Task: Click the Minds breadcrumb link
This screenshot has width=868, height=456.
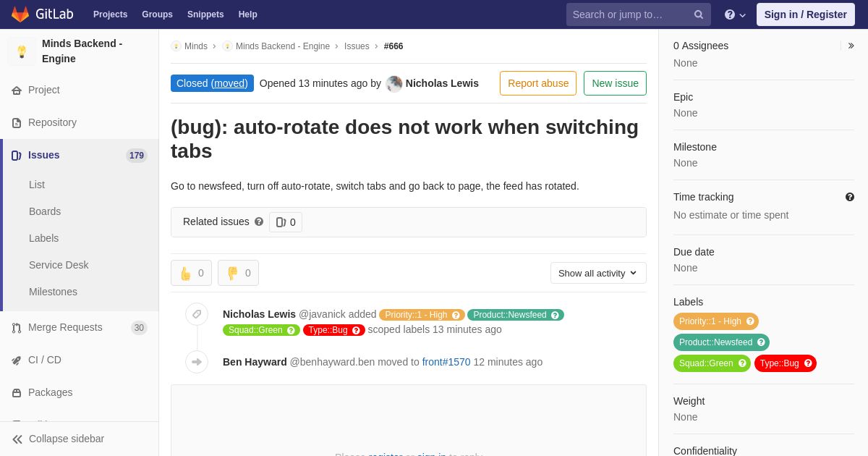Action: pos(196,46)
